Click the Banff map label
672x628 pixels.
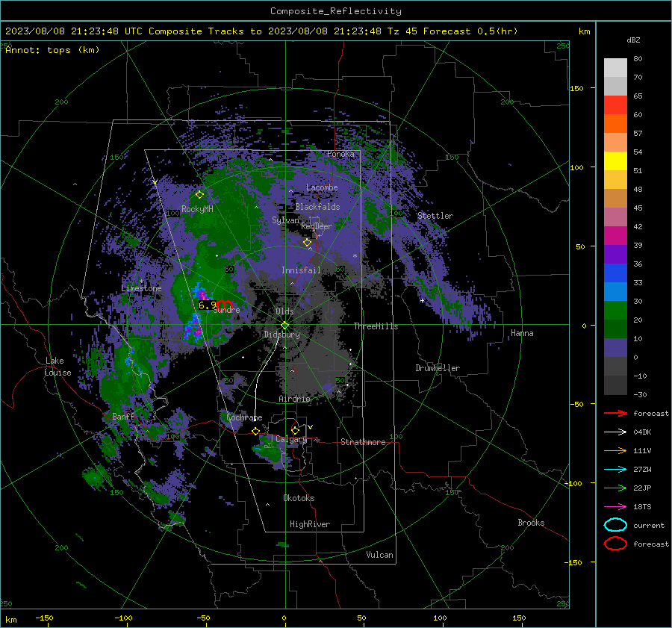[123, 416]
